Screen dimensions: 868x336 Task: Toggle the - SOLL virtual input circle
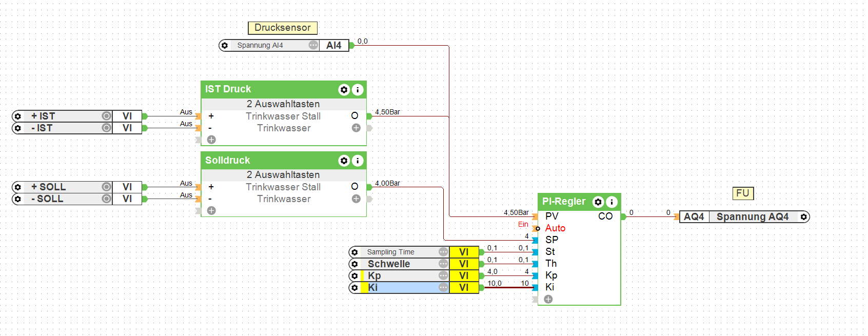(106, 199)
